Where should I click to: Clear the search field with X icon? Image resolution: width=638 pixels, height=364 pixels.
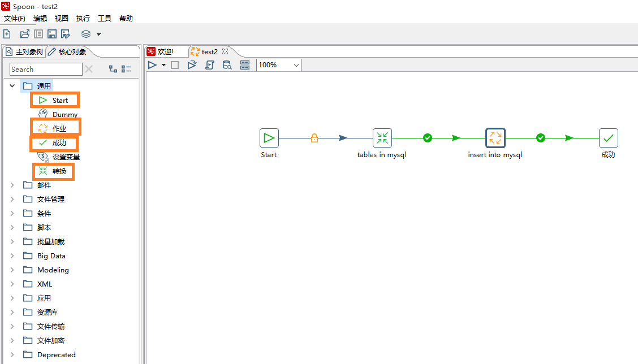click(89, 70)
